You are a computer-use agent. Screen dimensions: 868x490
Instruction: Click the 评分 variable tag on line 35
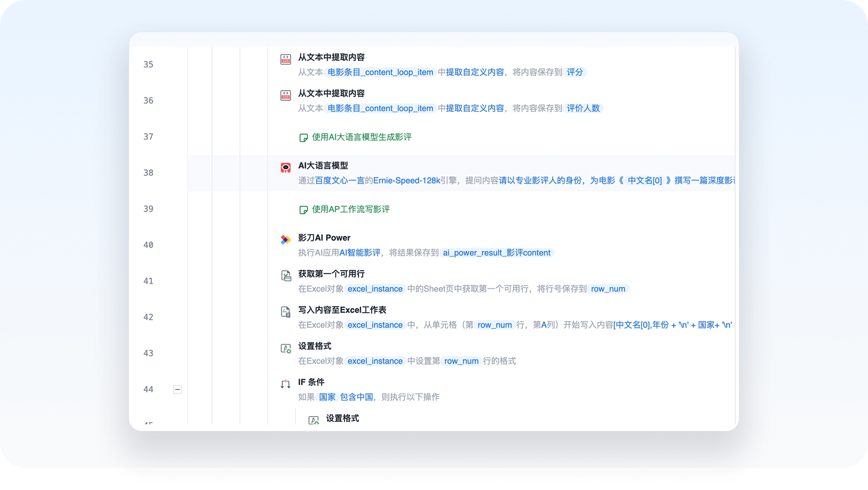[x=575, y=72]
